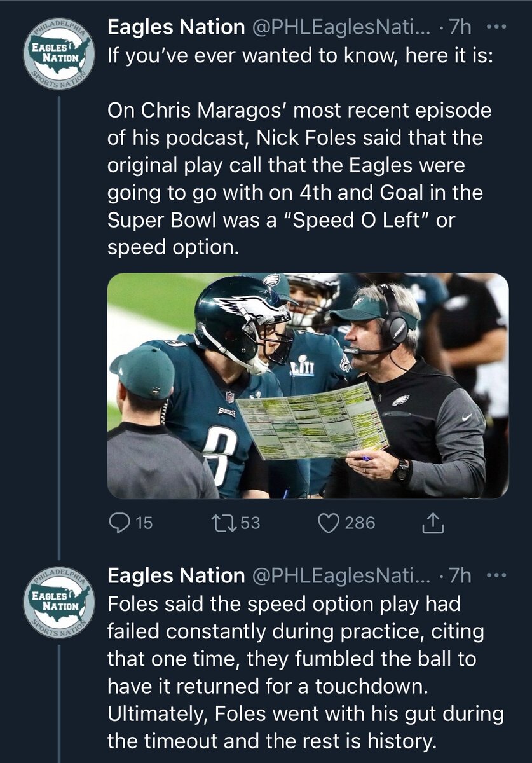Visit @PHLEaglesNati handle in the second tweet
This screenshot has height=763, width=532.
[341, 575]
